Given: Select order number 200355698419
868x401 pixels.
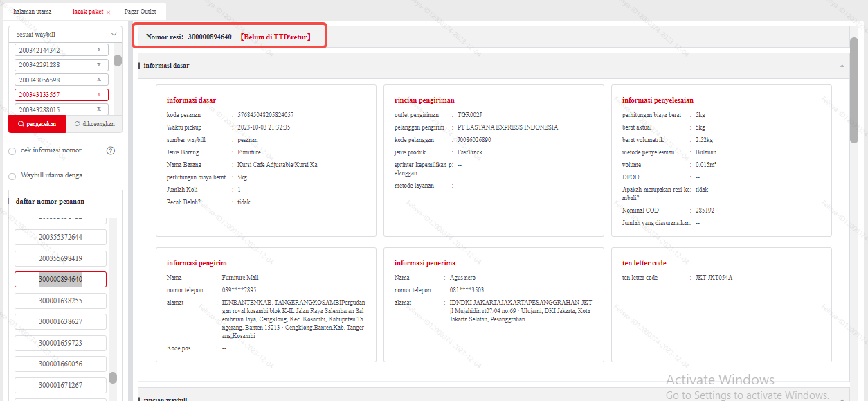Looking at the screenshot, I should point(60,258).
